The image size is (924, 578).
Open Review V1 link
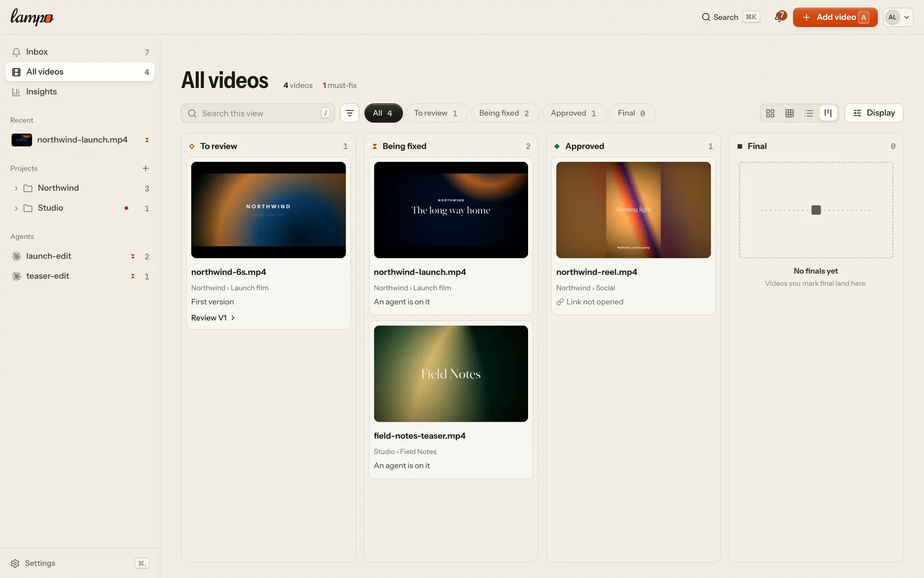pyautogui.click(x=213, y=318)
